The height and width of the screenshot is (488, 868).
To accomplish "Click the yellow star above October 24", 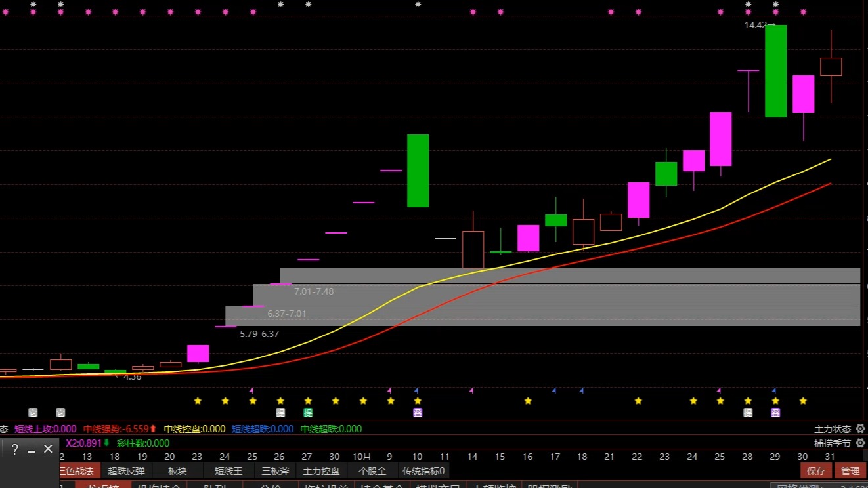I will 693,401.
